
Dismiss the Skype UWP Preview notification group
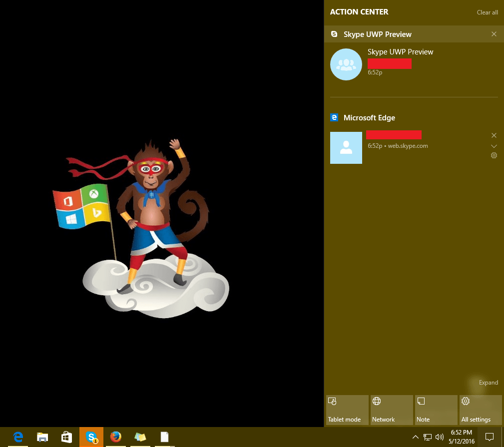(494, 34)
